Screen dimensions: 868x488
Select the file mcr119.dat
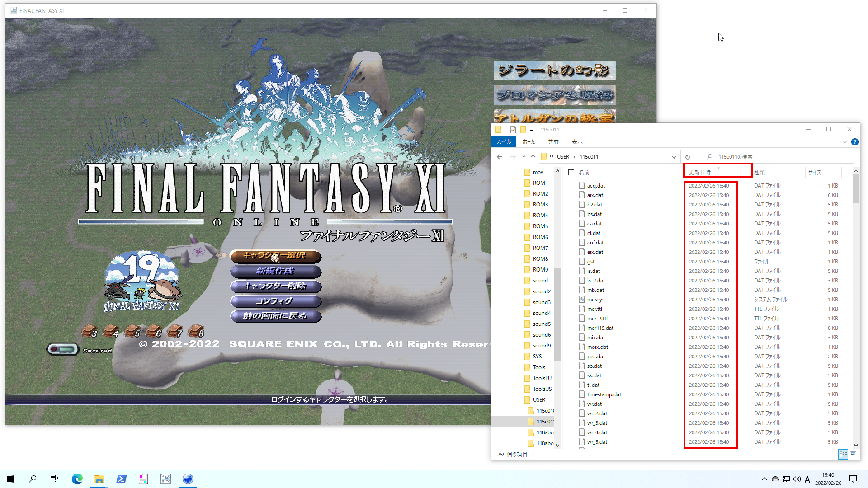pyautogui.click(x=600, y=328)
